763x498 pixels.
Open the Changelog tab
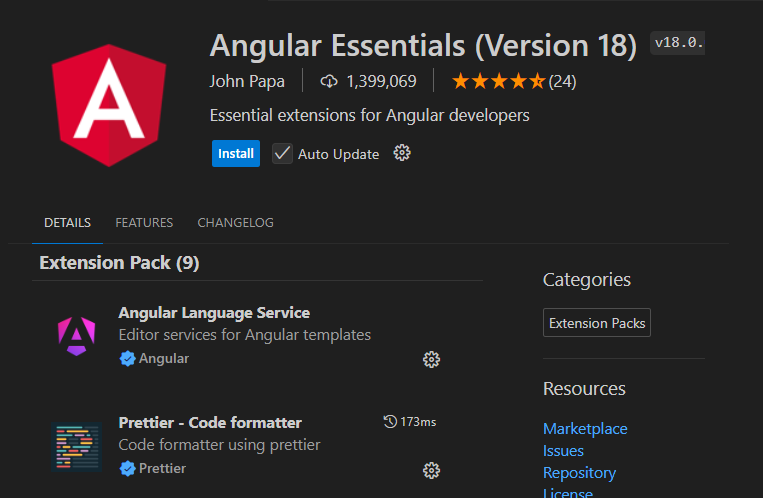click(x=235, y=223)
